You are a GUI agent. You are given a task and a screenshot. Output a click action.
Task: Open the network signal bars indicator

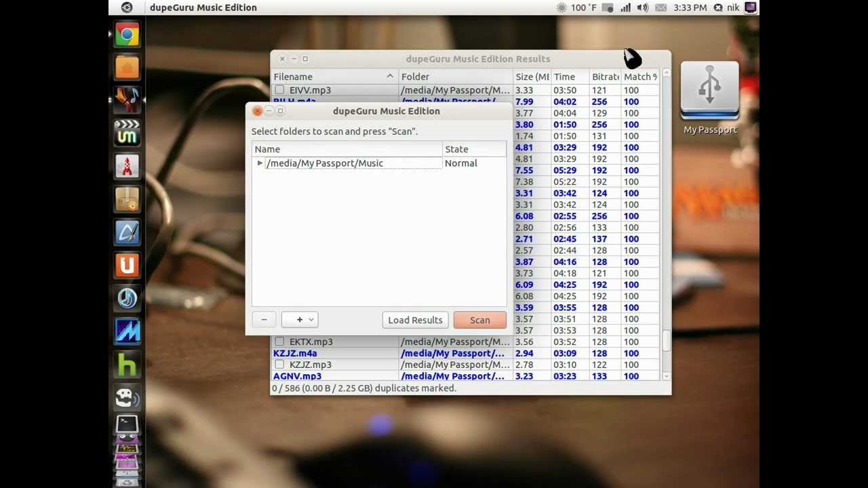click(x=625, y=7)
